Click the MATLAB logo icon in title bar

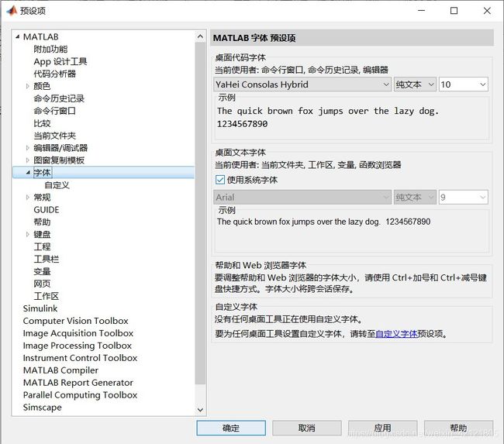coord(12,11)
